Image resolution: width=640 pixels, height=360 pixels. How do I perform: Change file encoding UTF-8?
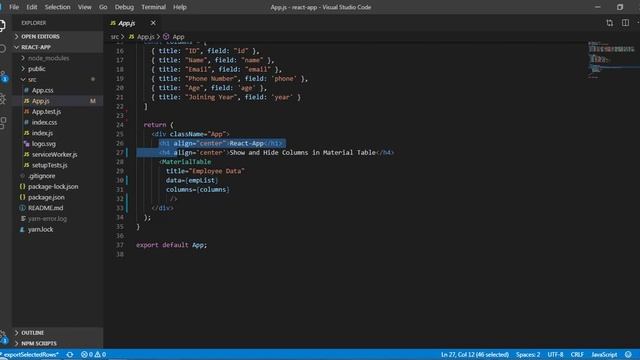coord(555,354)
